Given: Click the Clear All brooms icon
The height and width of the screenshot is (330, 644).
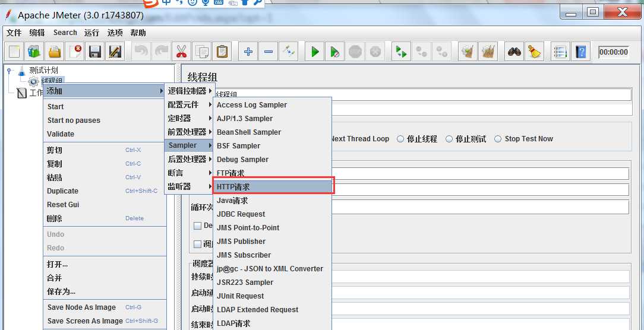Looking at the screenshot, I should 488,52.
